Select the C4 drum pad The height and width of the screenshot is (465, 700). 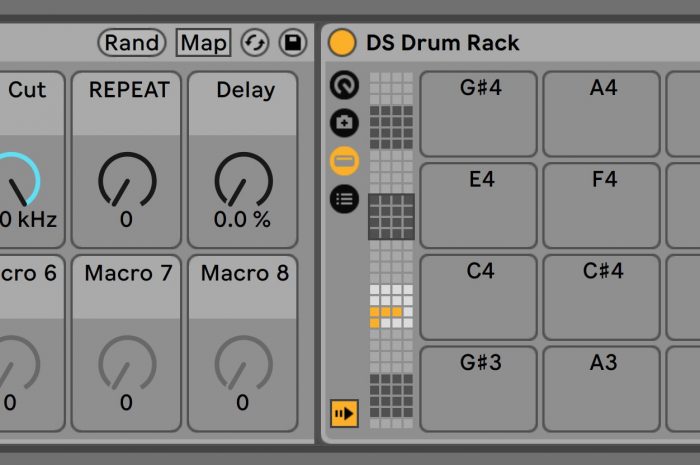(x=479, y=297)
